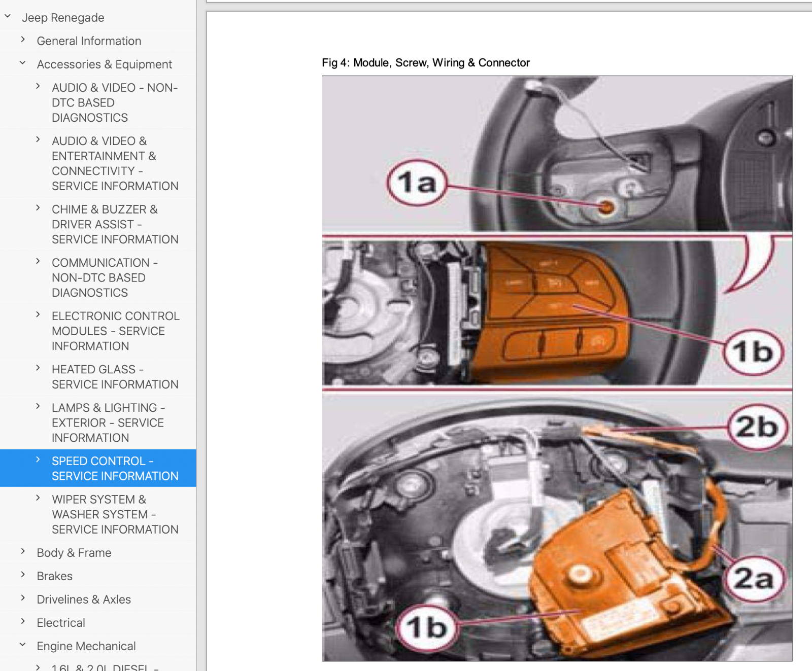Open Audio & Video Entertainment Connectivity section

[115, 163]
